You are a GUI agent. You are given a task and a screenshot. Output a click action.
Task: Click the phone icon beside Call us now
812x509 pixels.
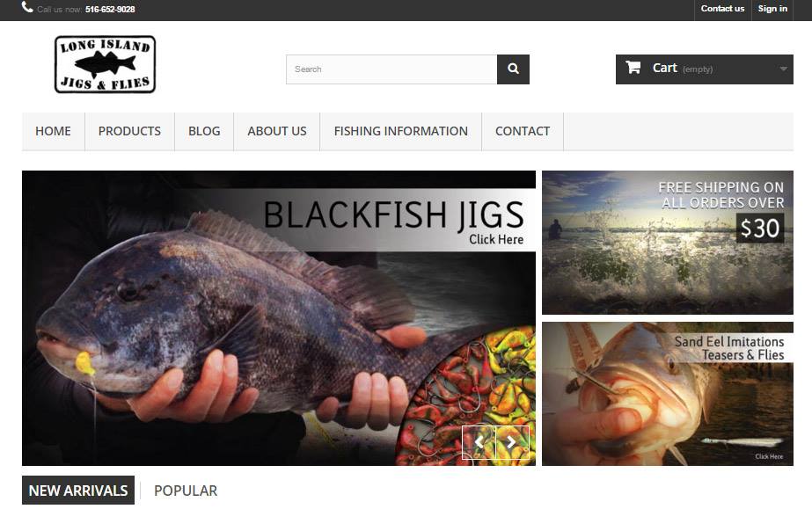click(x=27, y=7)
